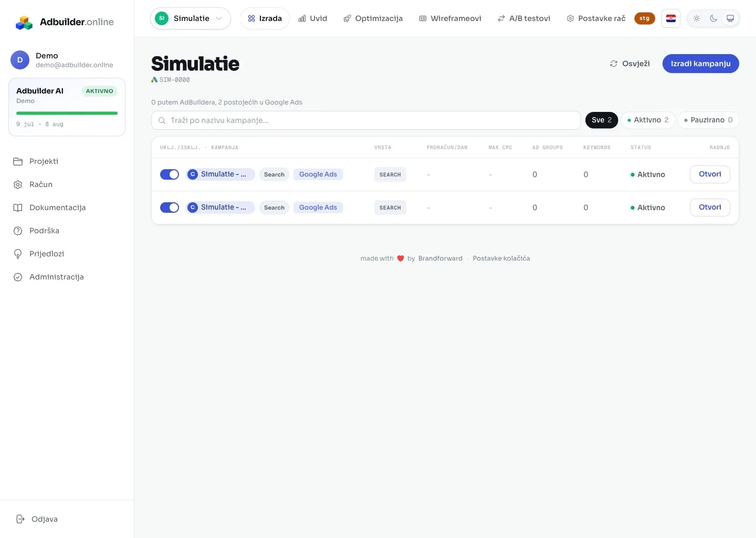Click the Uvid bar chart icon

[302, 18]
